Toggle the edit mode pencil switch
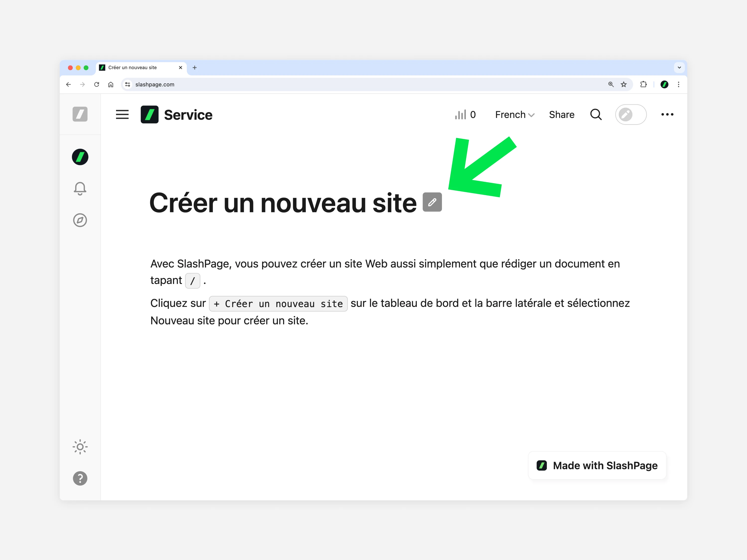This screenshot has width=747, height=560. click(x=631, y=115)
